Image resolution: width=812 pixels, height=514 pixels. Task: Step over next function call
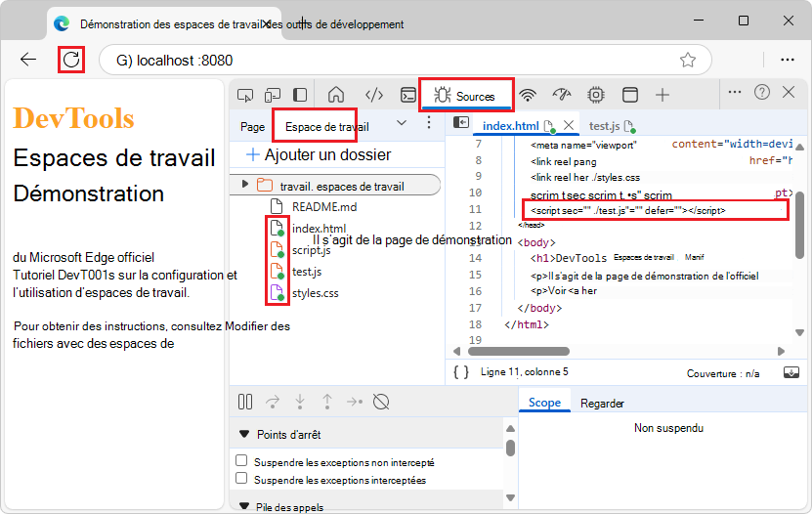pos(273,402)
